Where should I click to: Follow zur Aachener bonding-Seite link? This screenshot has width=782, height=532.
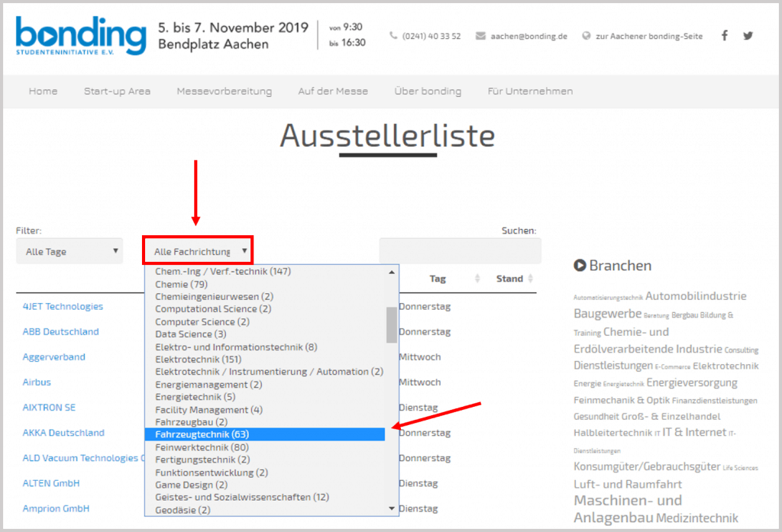coord(649,36)
